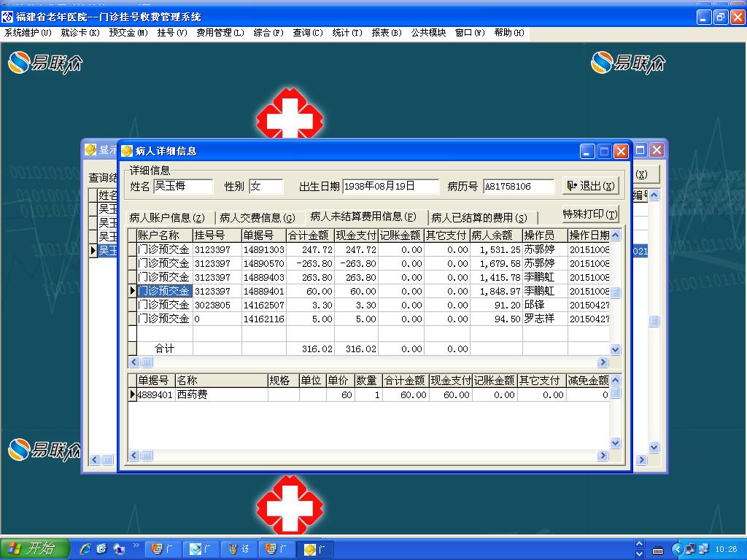Click first 吴玉 row in background window
This screenshot has height=560, width=747.
tap(108, 209)
